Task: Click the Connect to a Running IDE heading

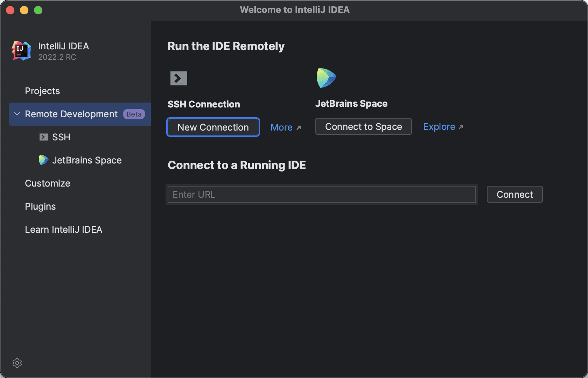Action: (237, 165)
